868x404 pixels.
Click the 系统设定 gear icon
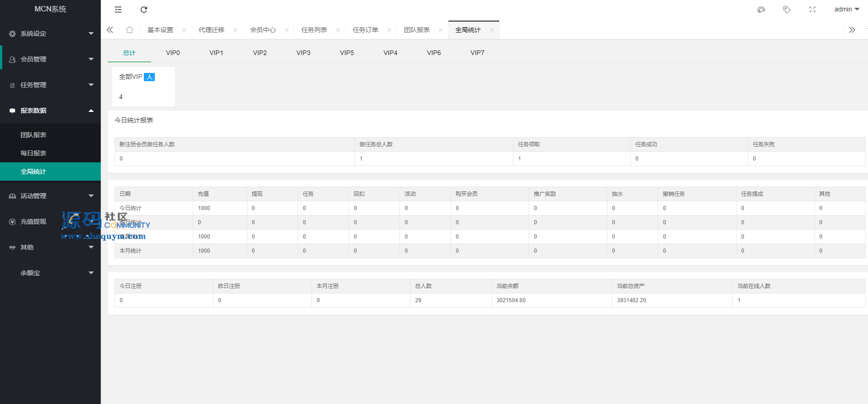tap(12, 33)
